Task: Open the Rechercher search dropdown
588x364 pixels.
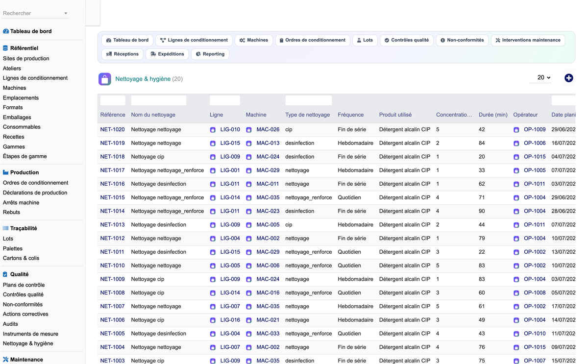Action: [35, 13]
